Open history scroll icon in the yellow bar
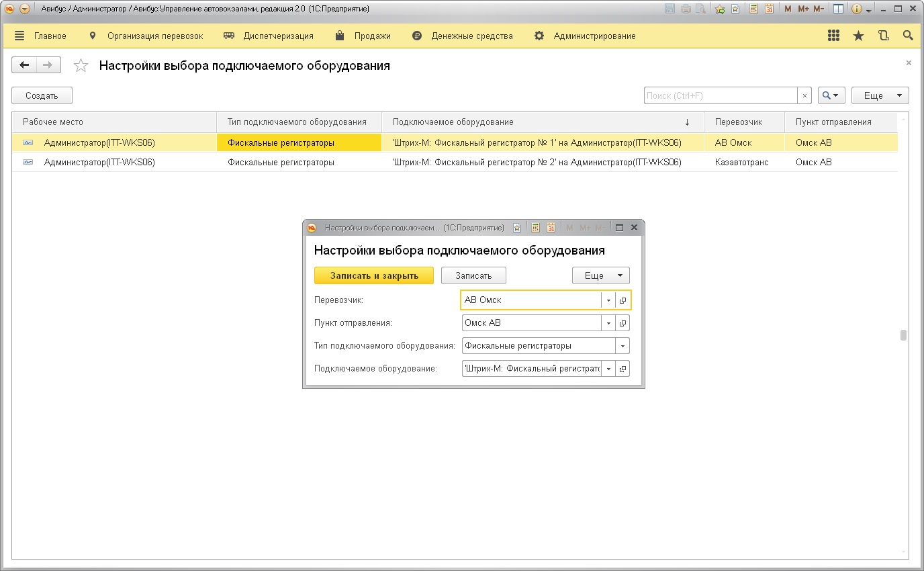 [884, 36]
